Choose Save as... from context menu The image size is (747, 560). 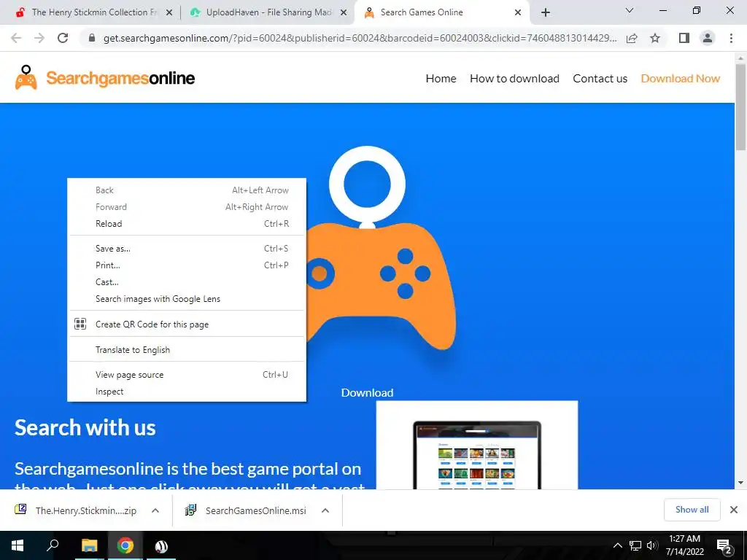tap(187, 249)
